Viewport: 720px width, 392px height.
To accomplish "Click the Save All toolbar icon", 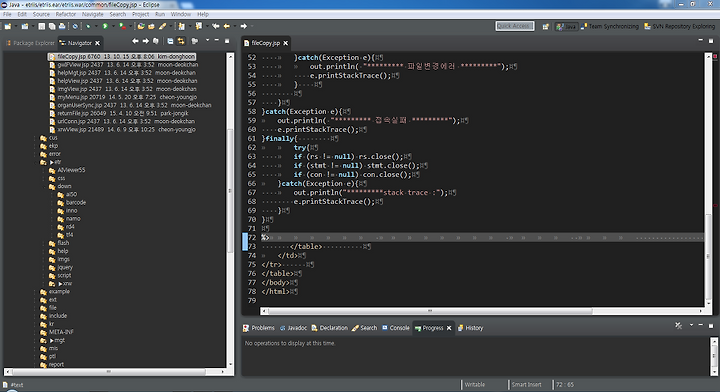I will point(51,27).
